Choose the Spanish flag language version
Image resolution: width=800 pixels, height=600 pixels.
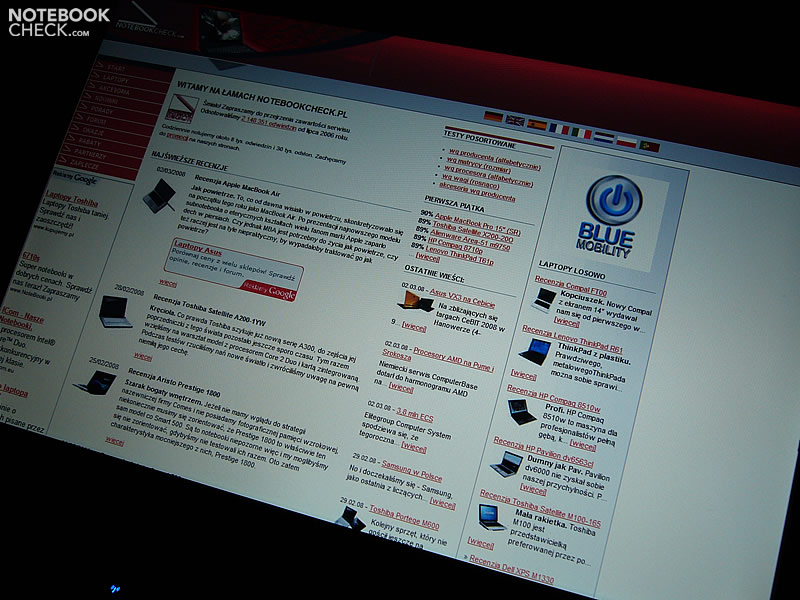(537, 125)
